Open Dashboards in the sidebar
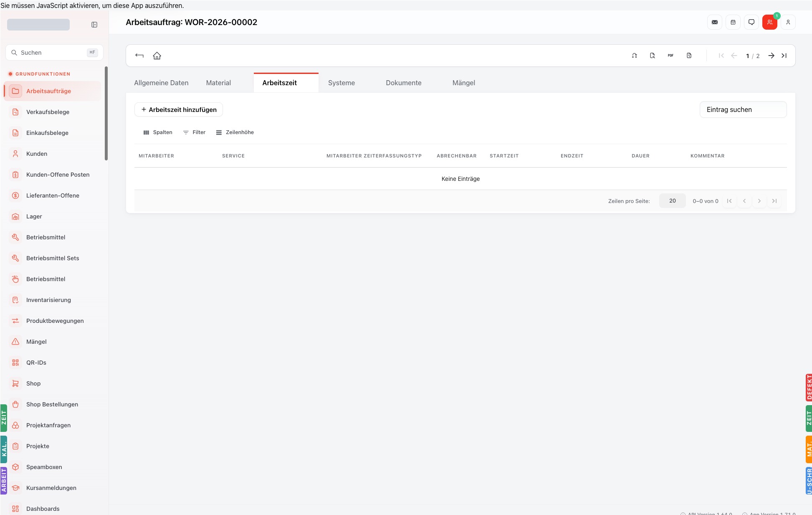812x515 pixels. click(53, 509)
